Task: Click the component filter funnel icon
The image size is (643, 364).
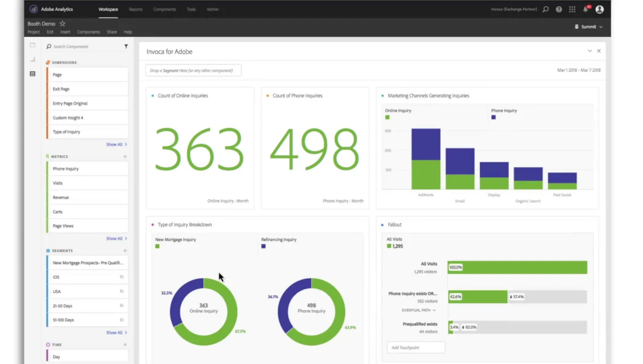Action: point(126,46)
